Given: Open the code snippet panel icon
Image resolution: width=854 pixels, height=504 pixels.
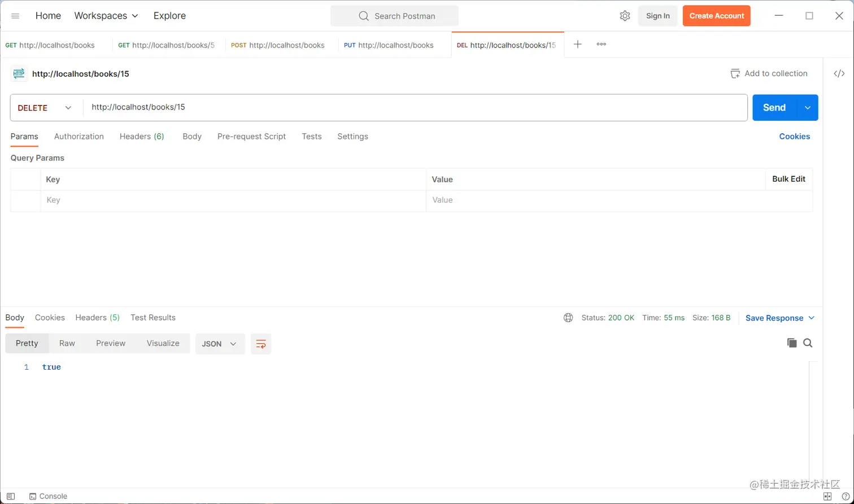Looking at the screenshot, I should [839, 73].
